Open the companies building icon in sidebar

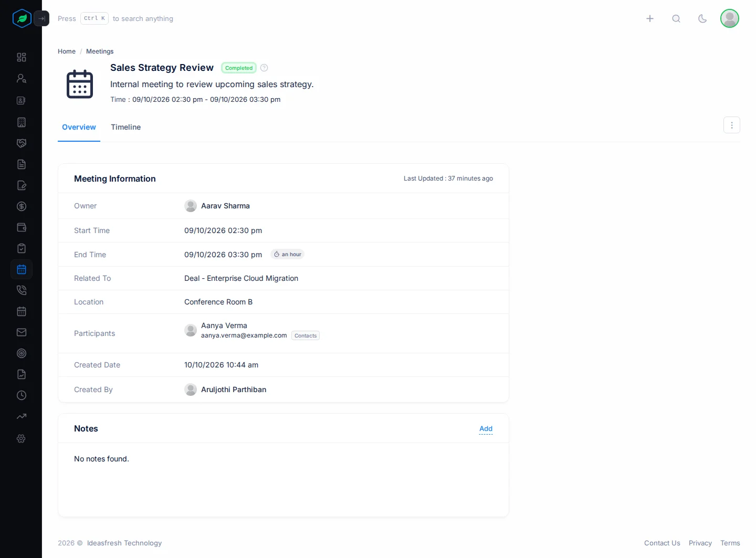[x=22, y=122]
